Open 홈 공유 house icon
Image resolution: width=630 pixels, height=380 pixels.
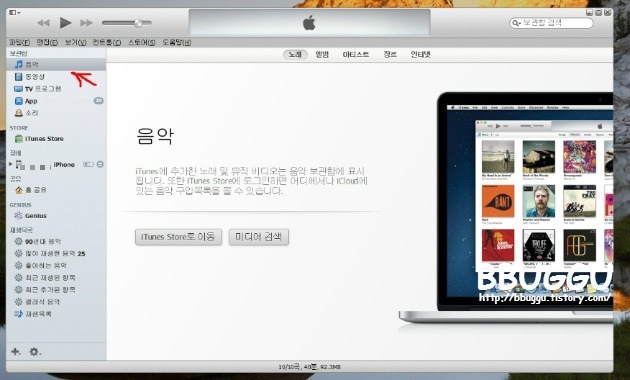point(18,190)
